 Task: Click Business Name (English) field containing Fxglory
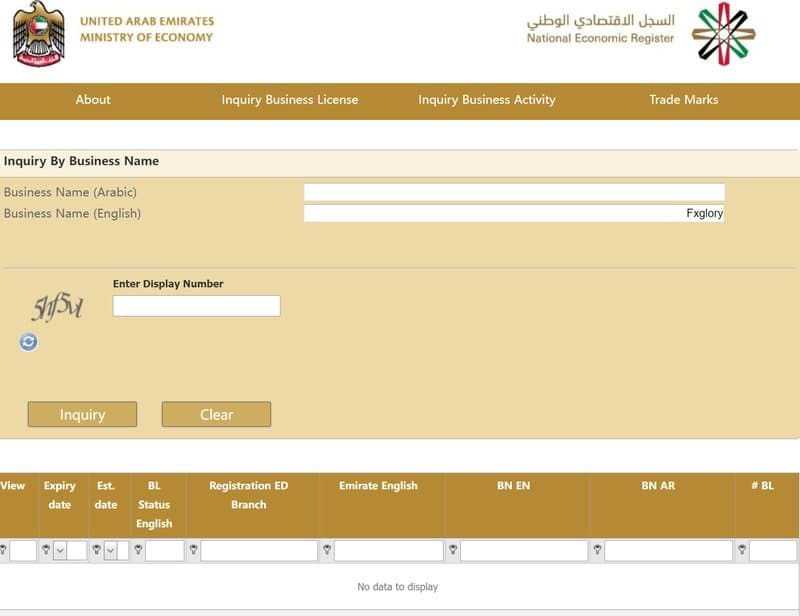pos(513,213)
